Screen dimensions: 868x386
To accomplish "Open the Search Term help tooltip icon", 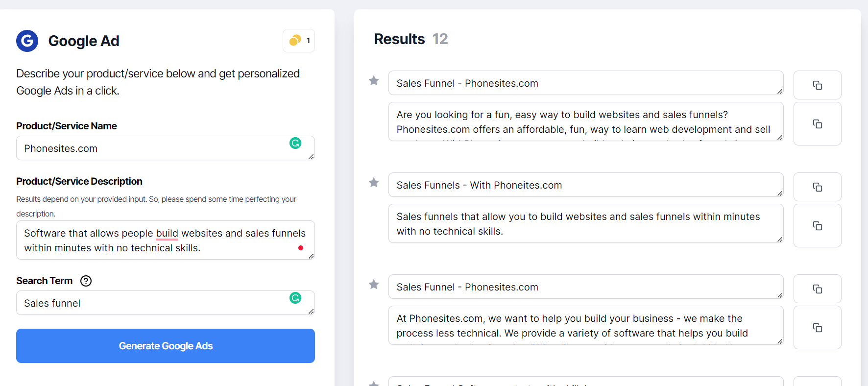I will point(86,281).
